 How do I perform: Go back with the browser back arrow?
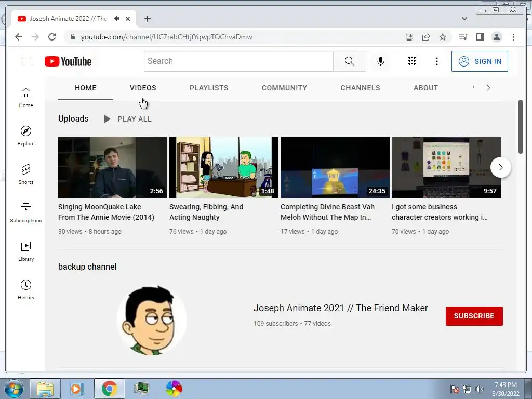click(19, 37)
